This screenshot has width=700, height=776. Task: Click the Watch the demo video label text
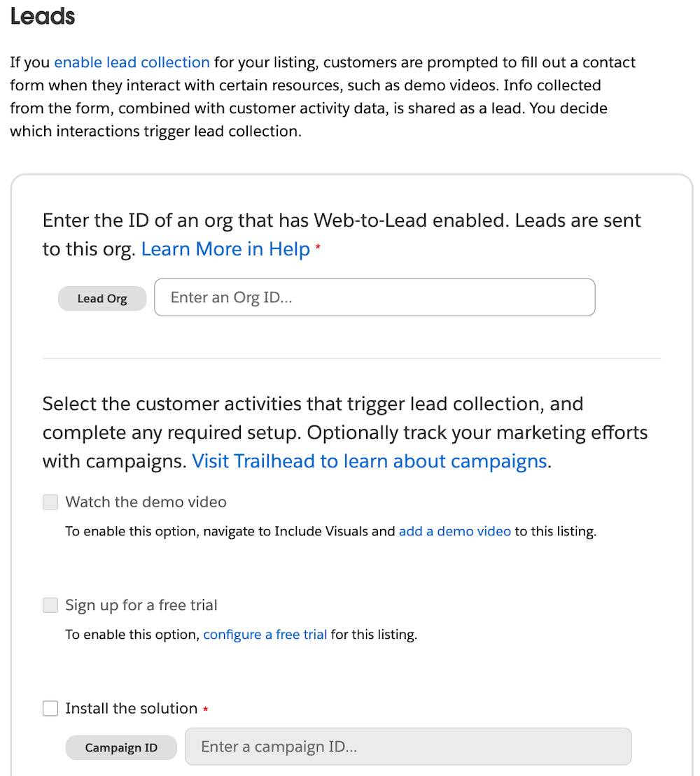[x=145, y=502]
